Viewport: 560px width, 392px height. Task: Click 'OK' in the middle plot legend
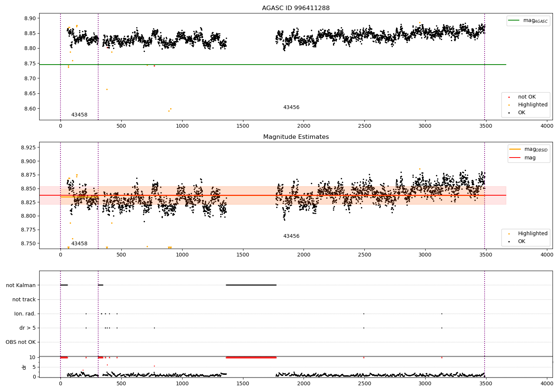[521, 242]
